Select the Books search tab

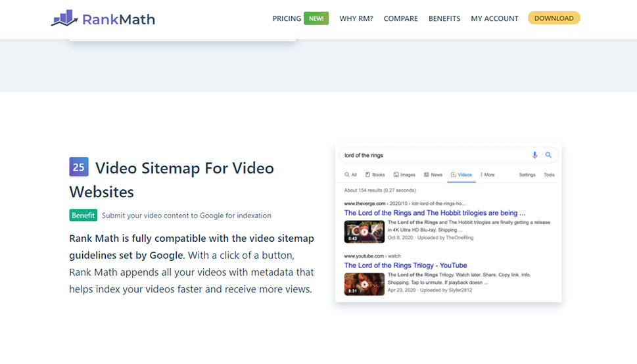(375, 175)
